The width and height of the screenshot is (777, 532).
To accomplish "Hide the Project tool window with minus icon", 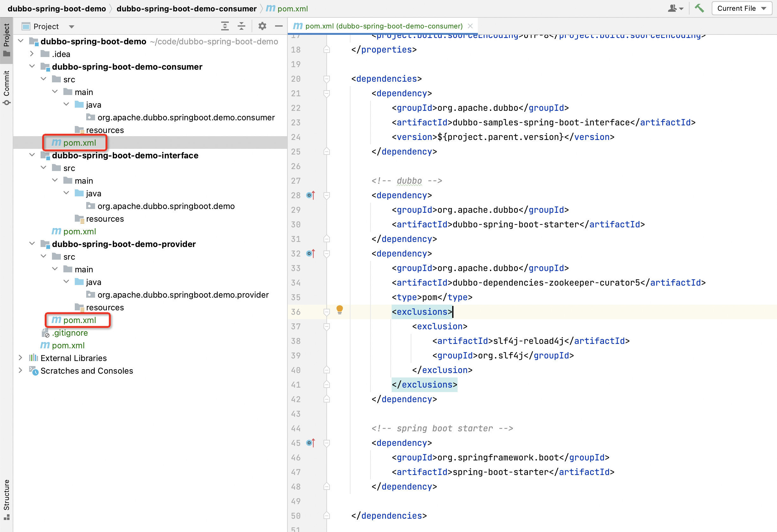I will 279,26.
